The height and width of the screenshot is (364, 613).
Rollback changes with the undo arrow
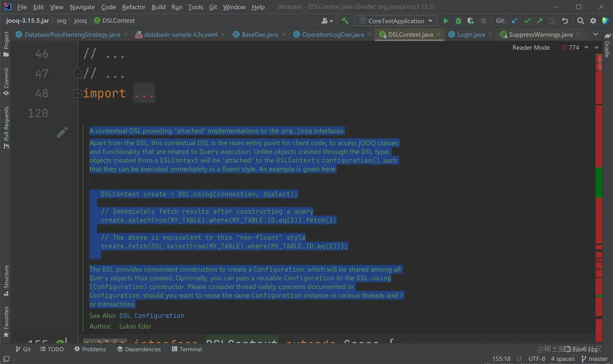click(565, 21)
